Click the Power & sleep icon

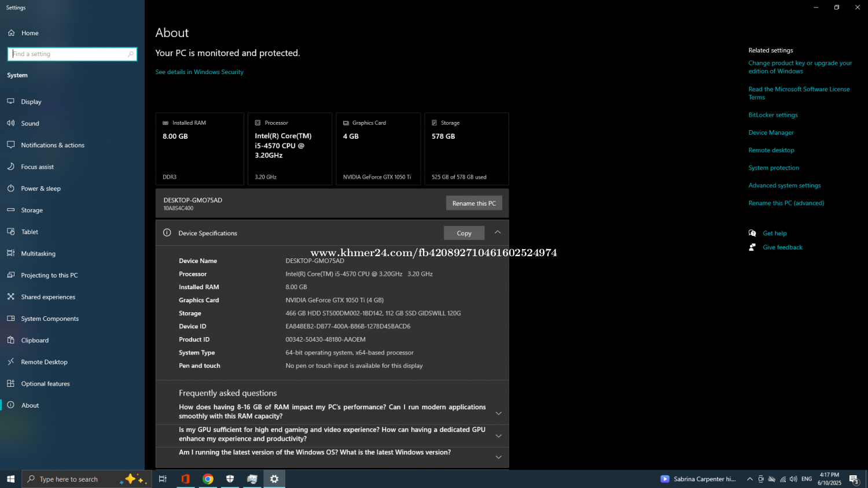[11, 188]
